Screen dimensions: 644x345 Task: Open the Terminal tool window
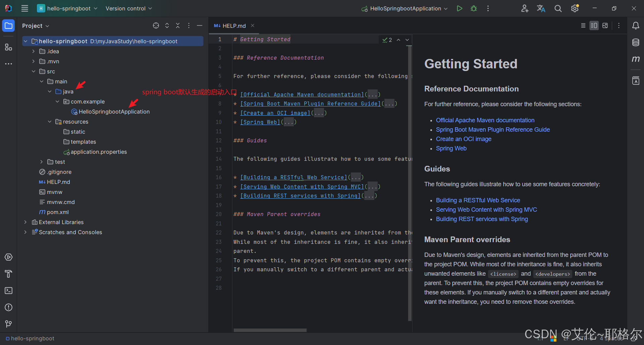tap(8, 291)
